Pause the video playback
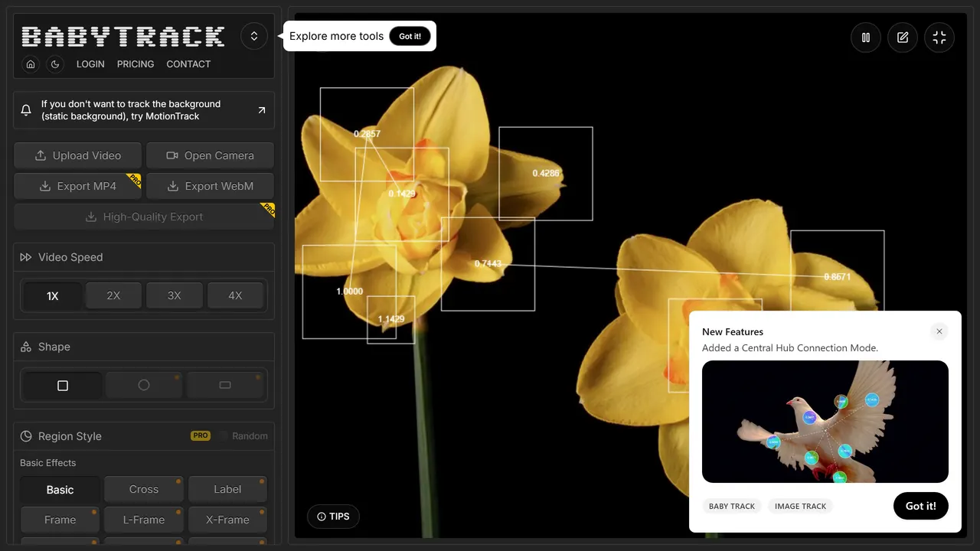Viewport: 980px width, 551px height. (x=866, y=37)
